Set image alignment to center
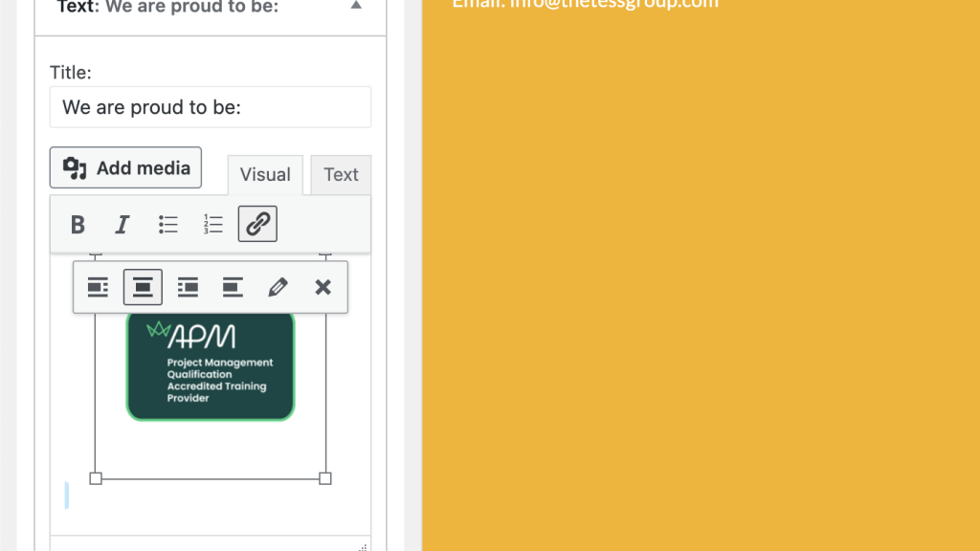 (143, 287)
